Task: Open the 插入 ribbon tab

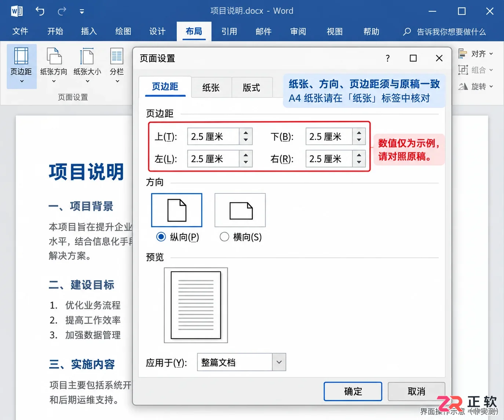Action: tap(89, 32)
